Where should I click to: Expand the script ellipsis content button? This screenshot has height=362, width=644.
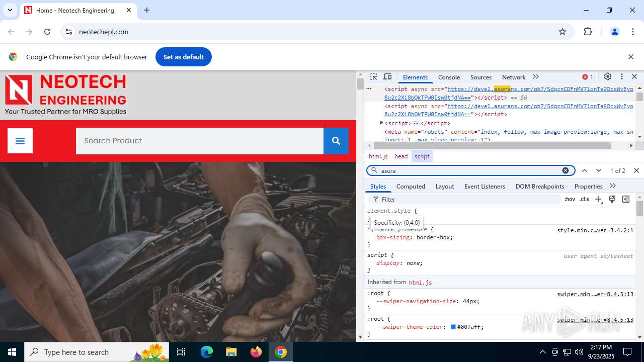(416, 123)
